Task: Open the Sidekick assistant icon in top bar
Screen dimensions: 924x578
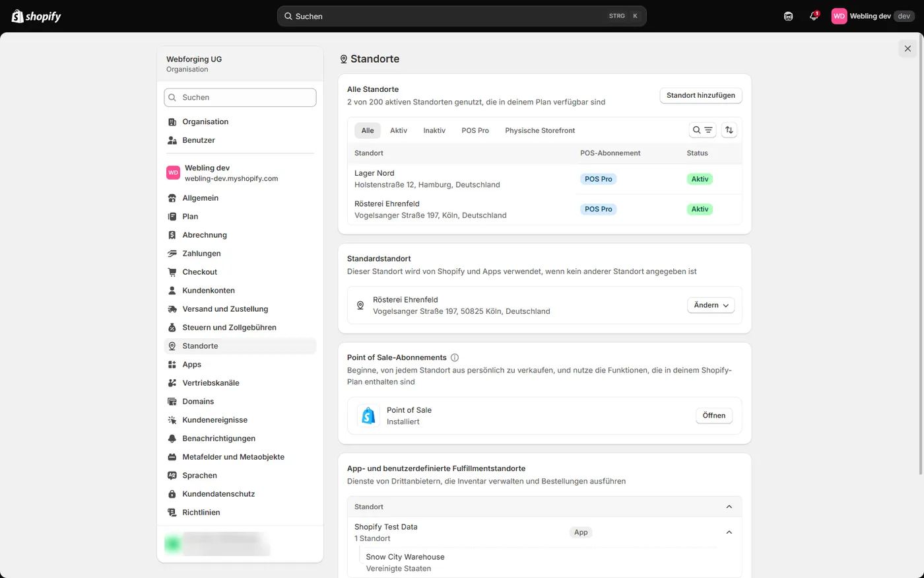Action: (x=788, y=16)
